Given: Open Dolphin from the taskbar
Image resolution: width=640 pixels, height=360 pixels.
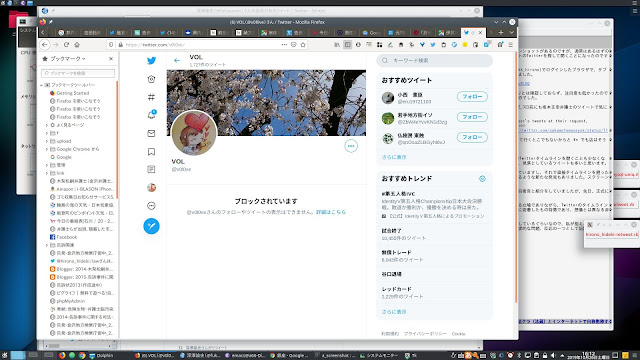Looking at the screenshot, I should [101, 356].
